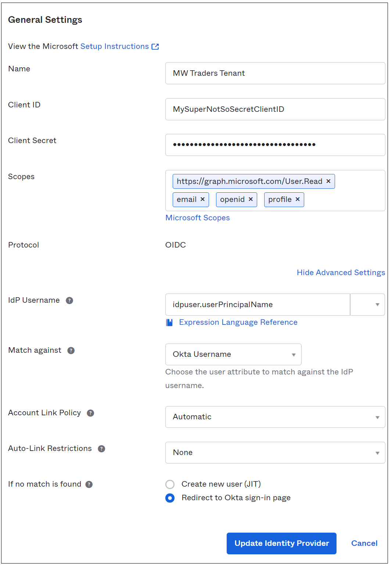Image resolution: width=392 pixels, height=565 pixels.
Task: Hide Advanced Settings section
Action: (x=341, y=273)
